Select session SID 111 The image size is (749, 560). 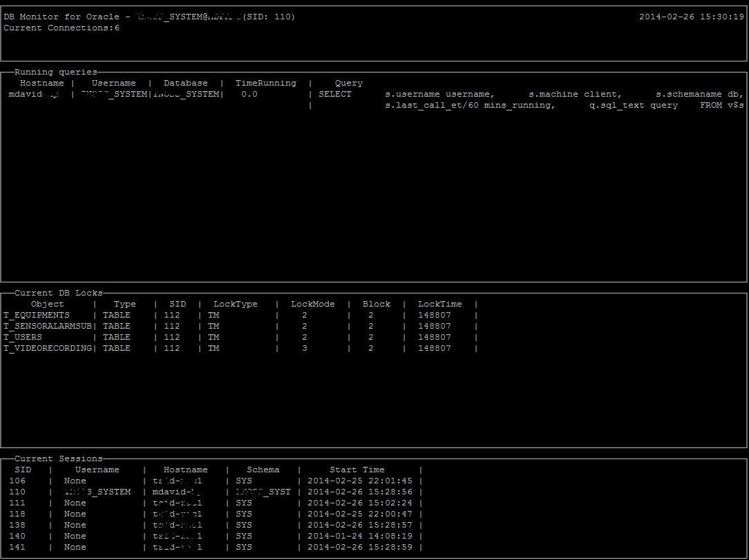[x=17, y=503]
